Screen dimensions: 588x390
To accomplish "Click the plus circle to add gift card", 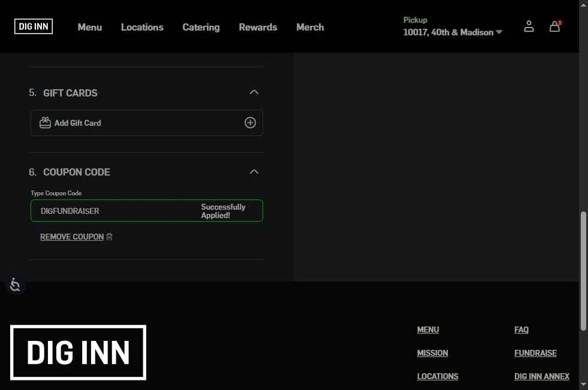I will [x=250, y=122].
